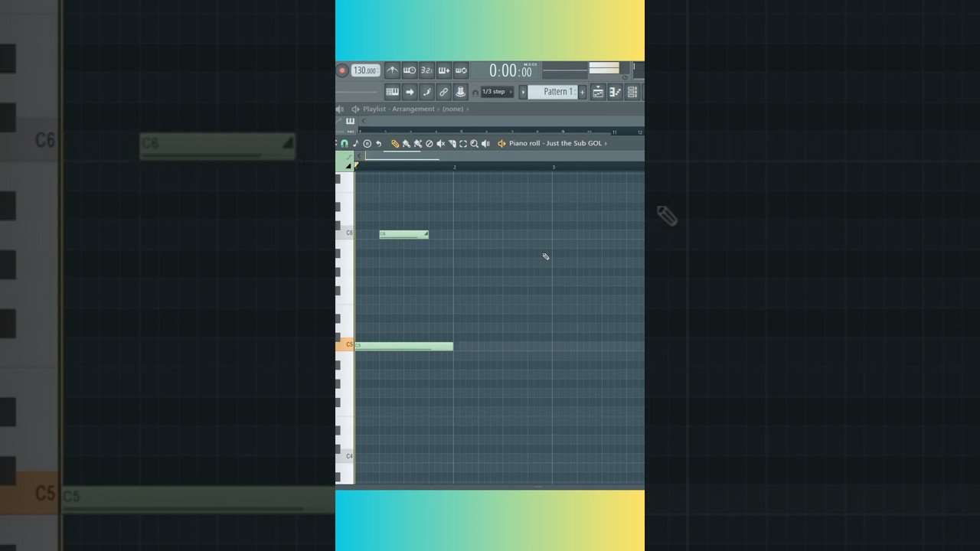Click arrow left of Pattern 1
Image resolution: width=980 pixels, height=551 pixels.
524,92
